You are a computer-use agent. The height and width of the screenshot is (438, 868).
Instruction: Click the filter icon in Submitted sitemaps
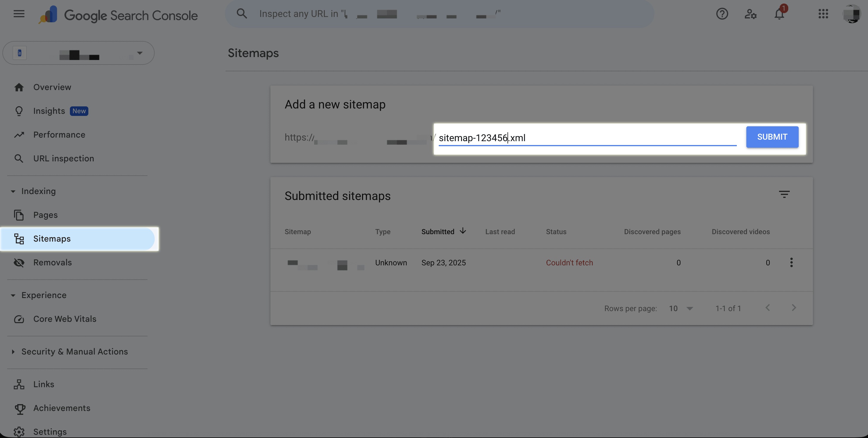point(784,194)
